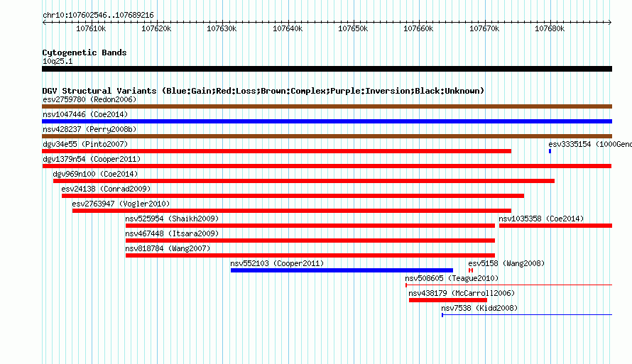
Task: Open esv24138 (Conrad2009) label
Action: [106, 189]
